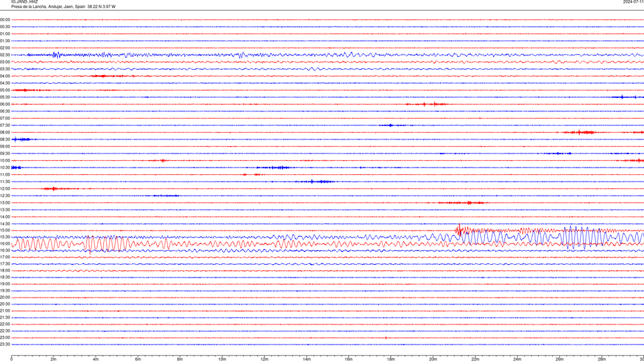The width and height of the screenshot is (644, 362).
Task: Pick the 07:00 time label
Action: [x=5, y=118]
